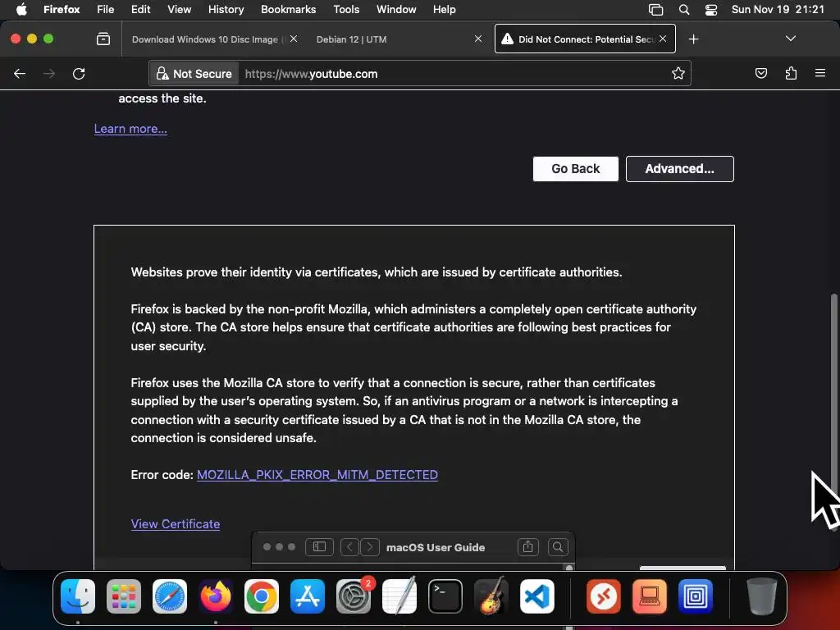The height and width of the screenshot is (630, 840).
Task: Click the Firefox icon in the Dock
Action: 216,596
